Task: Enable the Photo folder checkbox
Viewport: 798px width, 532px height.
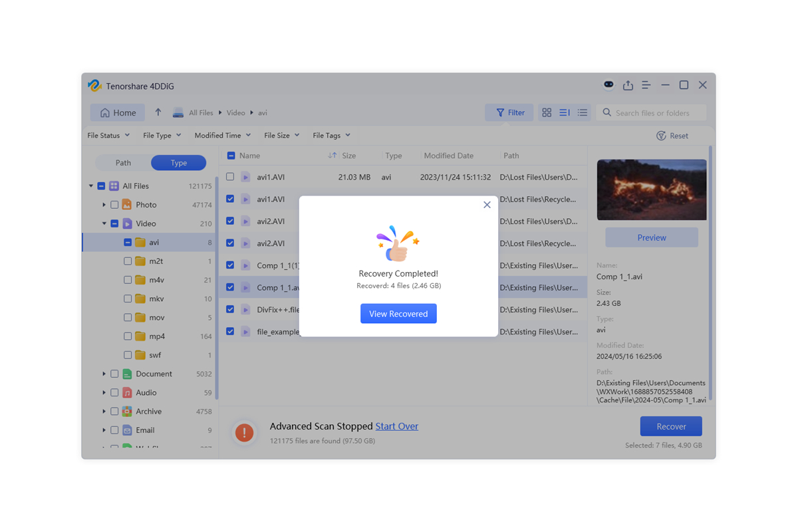Action: point(113,204)
